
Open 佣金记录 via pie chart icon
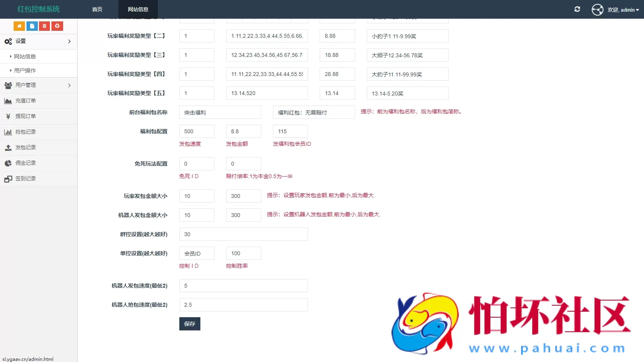[8, 163]
